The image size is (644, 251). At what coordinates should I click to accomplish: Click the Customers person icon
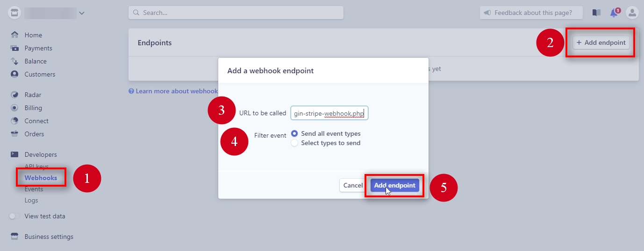pyautogui.click(x=14, y=74)
